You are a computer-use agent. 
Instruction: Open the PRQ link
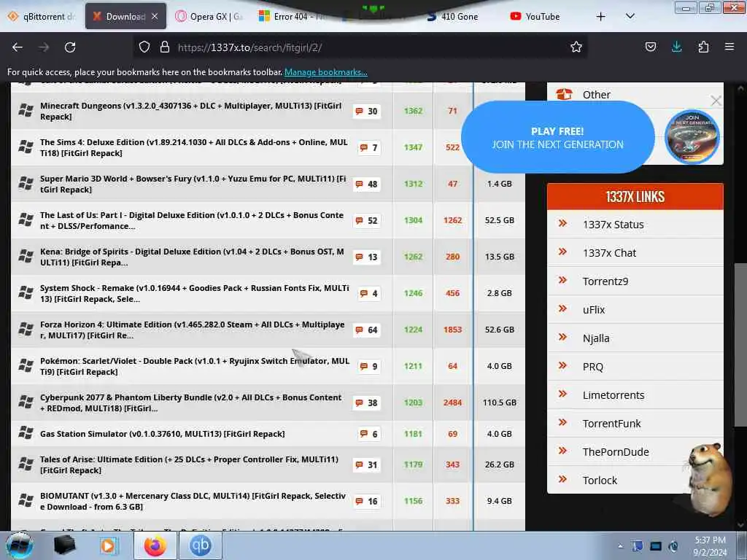coord(592,367)
